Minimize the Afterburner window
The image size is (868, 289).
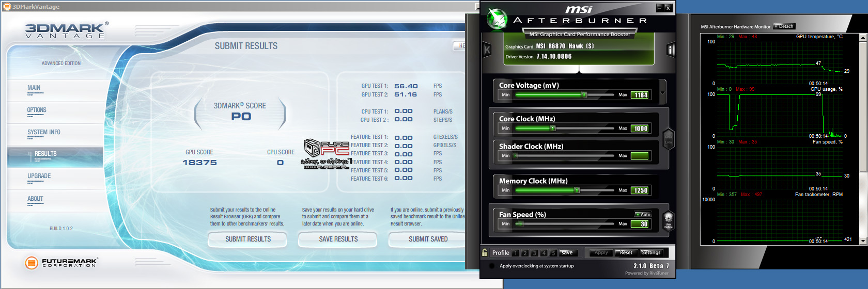click(659, 8)
